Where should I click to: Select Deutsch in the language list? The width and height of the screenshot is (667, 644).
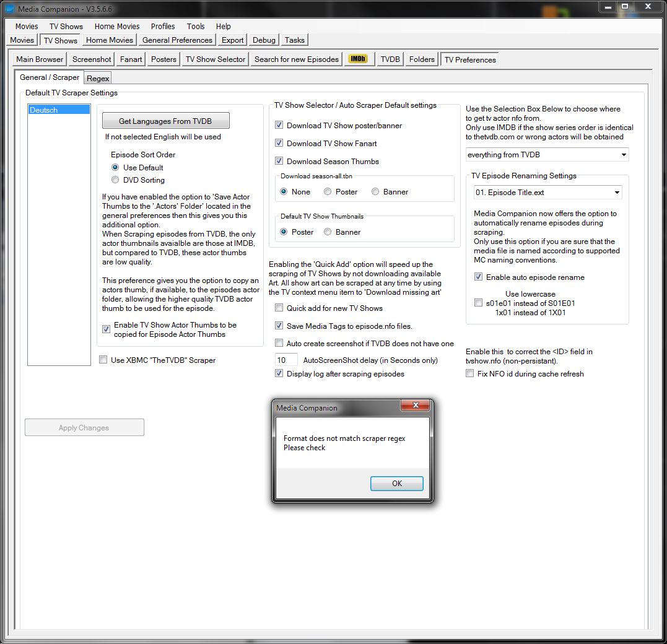click(59, 110)
